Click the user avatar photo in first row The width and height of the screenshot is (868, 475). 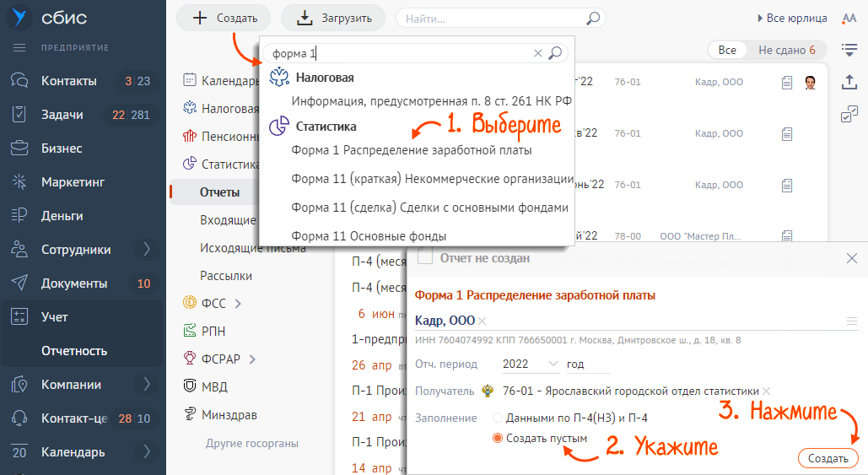pyautogui.click(x=810, y=83)
